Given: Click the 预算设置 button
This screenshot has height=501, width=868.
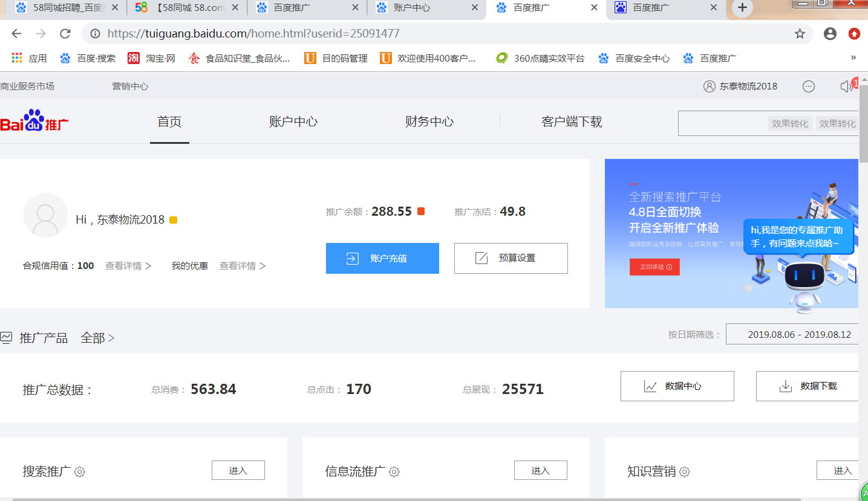Looking at the screenshot, I should 511,258.
